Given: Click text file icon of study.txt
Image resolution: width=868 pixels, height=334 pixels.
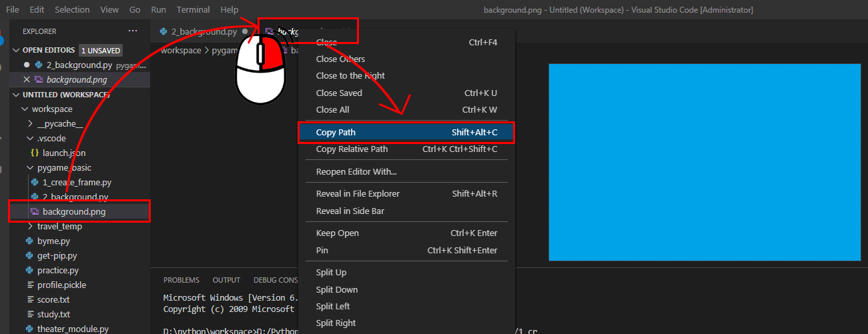Looking at the screenshot, I should (29, 314).
